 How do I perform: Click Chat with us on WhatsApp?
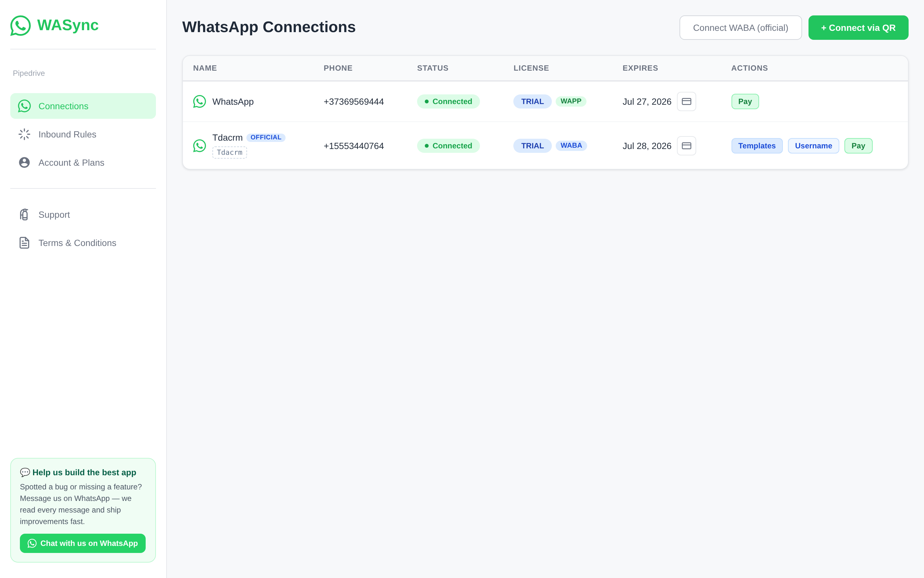point(83,543)
